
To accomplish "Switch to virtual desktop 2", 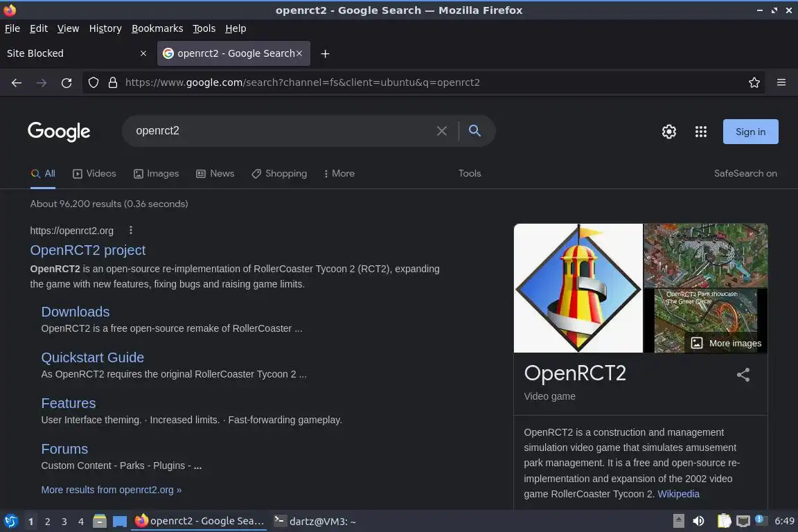I will 47,522.
